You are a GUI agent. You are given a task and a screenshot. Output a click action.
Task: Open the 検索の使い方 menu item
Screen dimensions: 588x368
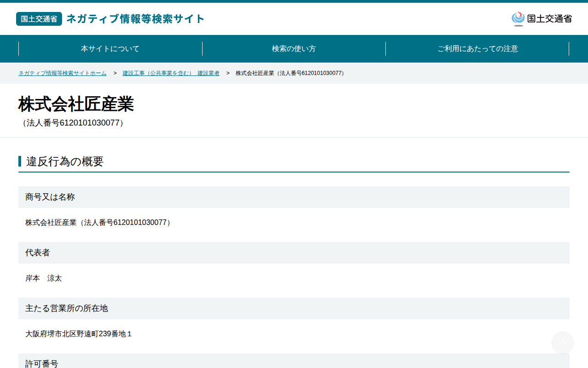pos(294,49)
